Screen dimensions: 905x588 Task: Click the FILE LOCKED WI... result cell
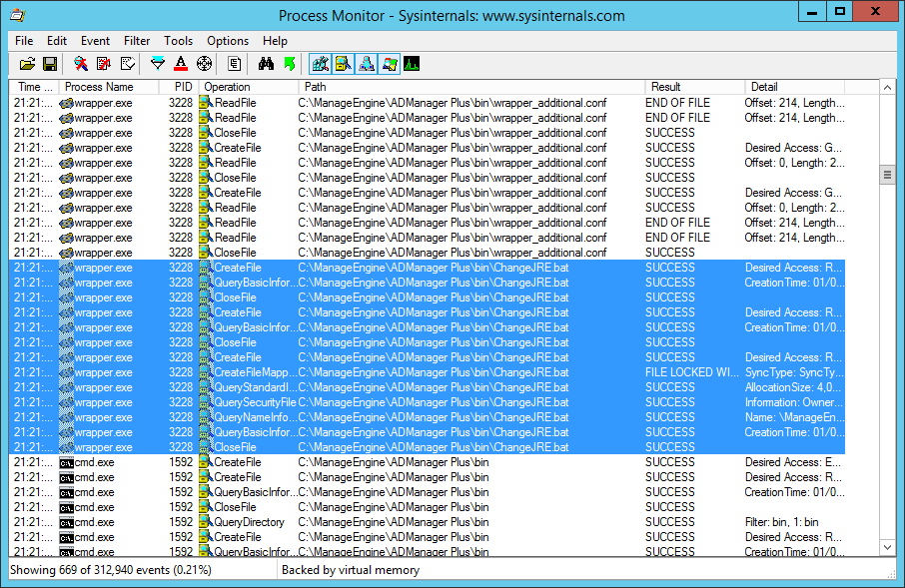click(692, 372)
